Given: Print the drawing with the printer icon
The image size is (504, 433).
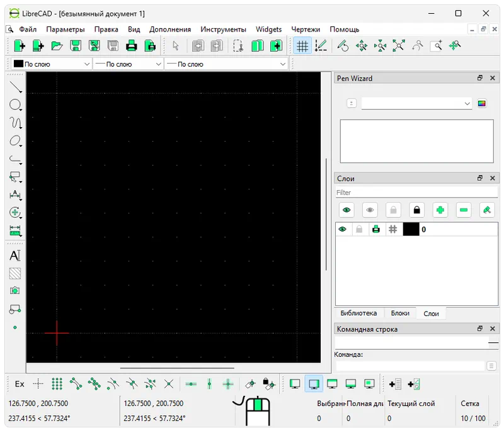Looking at the screenshot, I should pos(132,45).
